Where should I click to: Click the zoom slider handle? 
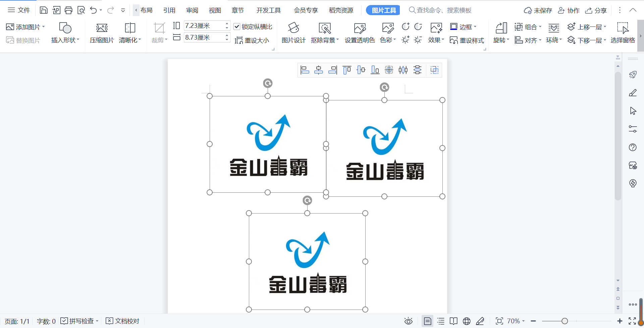click(x=565, y=321)
